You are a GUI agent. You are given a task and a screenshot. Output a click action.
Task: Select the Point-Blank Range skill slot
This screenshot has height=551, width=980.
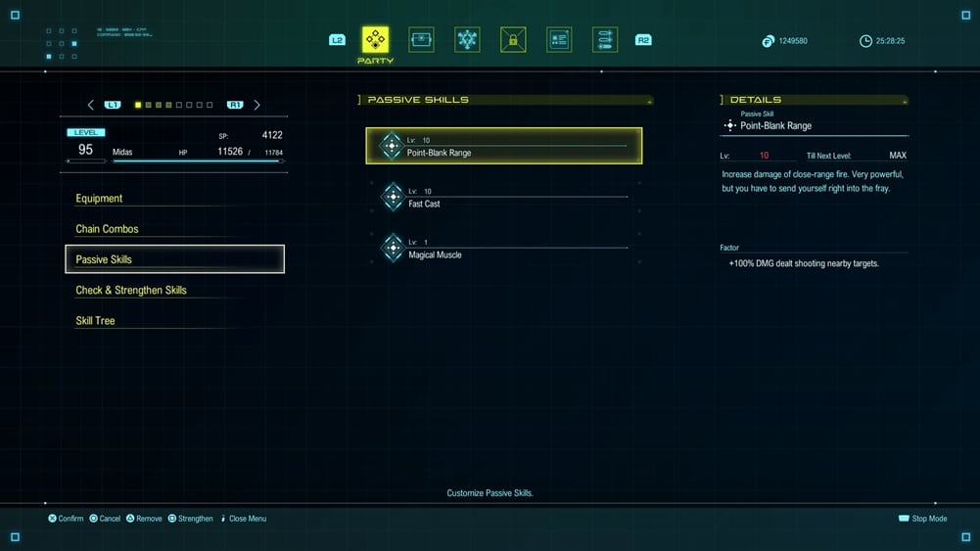tap(504, 146)
